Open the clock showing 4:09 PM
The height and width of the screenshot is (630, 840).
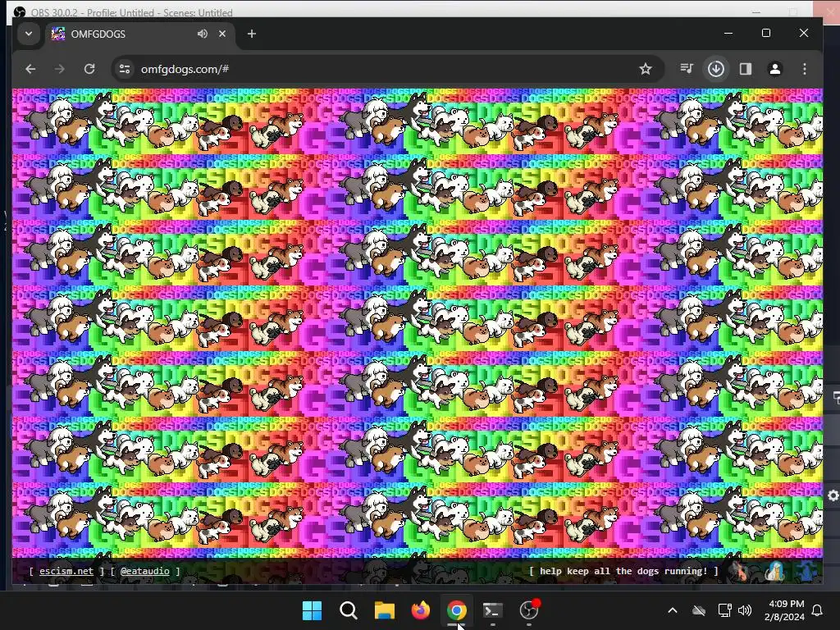pyautogui.click(x=785, y=610)
